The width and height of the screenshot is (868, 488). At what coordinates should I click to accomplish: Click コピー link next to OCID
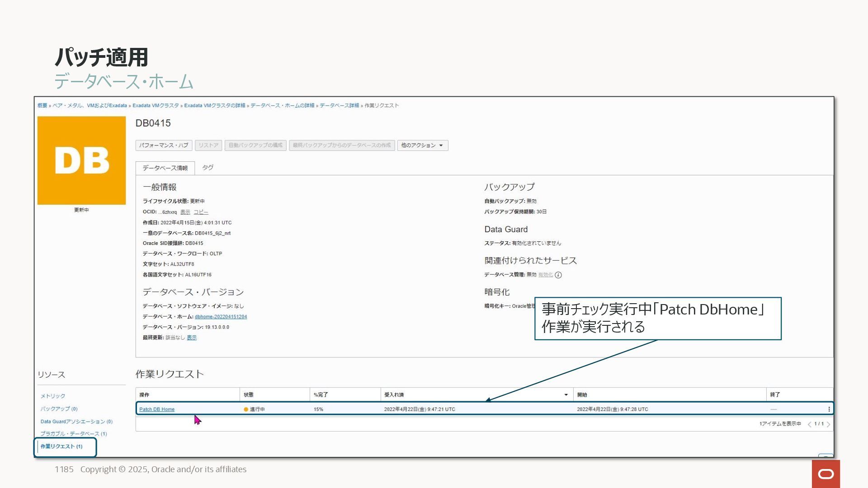pyautogui.click(x=201, y=212)
